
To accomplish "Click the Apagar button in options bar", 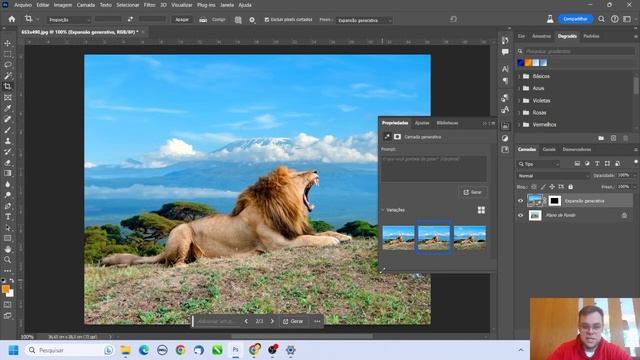I will (x=182, y=19).
